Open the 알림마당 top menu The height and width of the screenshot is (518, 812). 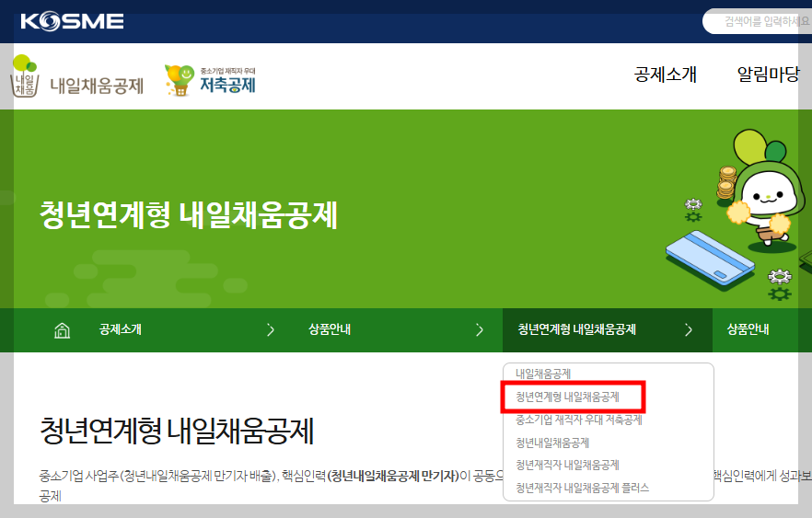coord(769,75)
